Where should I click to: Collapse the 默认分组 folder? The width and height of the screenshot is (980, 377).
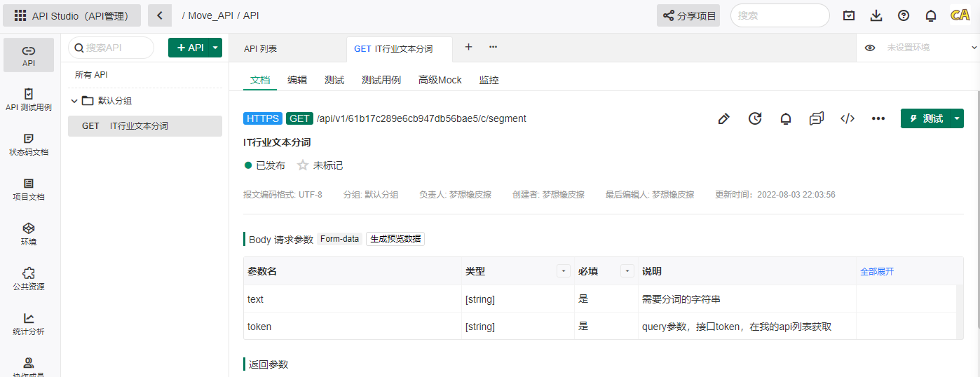click(74, 101)
